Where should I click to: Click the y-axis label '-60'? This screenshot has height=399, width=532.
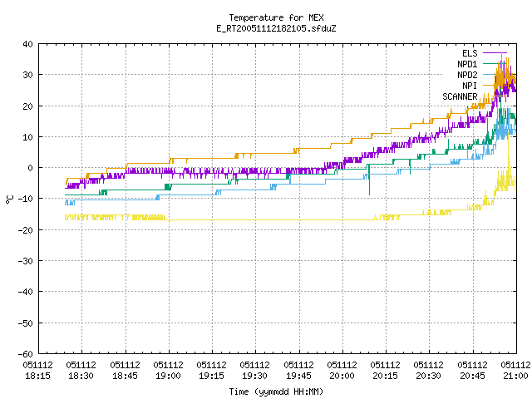point(25,354)
